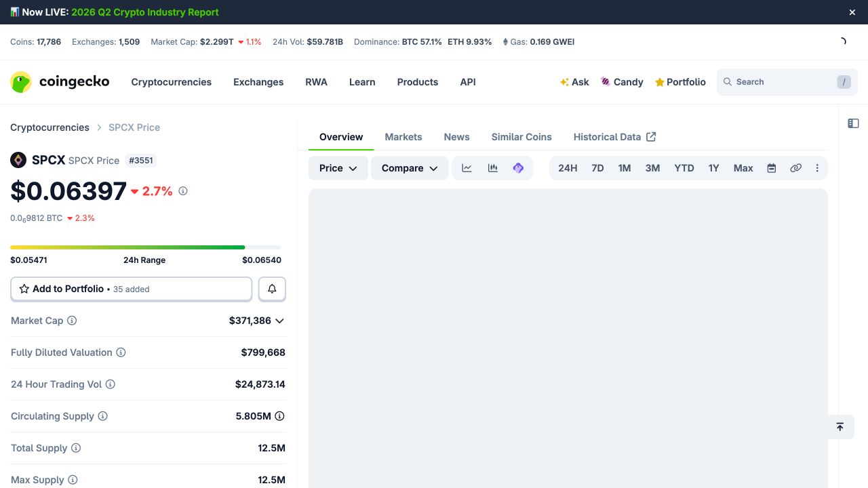Switch to the Similar Coins tab
This screenshot has width=868, height=488.
click(521, 137)
